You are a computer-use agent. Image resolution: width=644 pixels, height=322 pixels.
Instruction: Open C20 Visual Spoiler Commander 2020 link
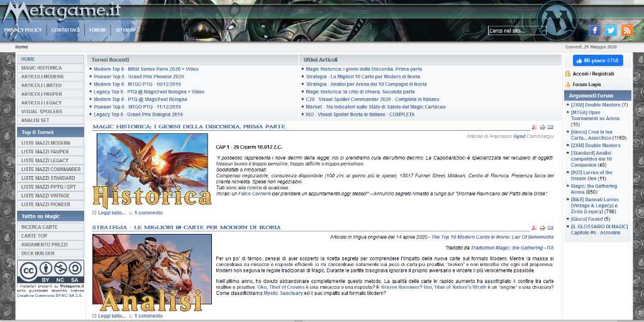372,99
